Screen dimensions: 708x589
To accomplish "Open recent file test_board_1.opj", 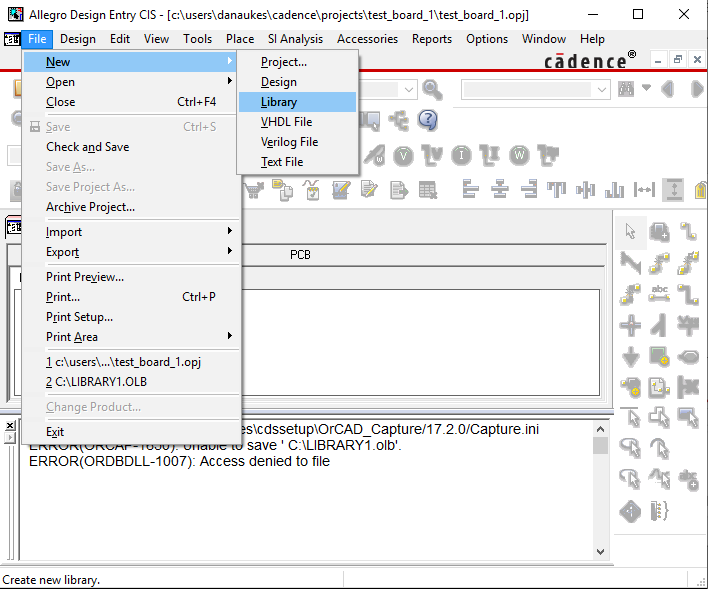I will pyautogui.click(x=130, y=362).
